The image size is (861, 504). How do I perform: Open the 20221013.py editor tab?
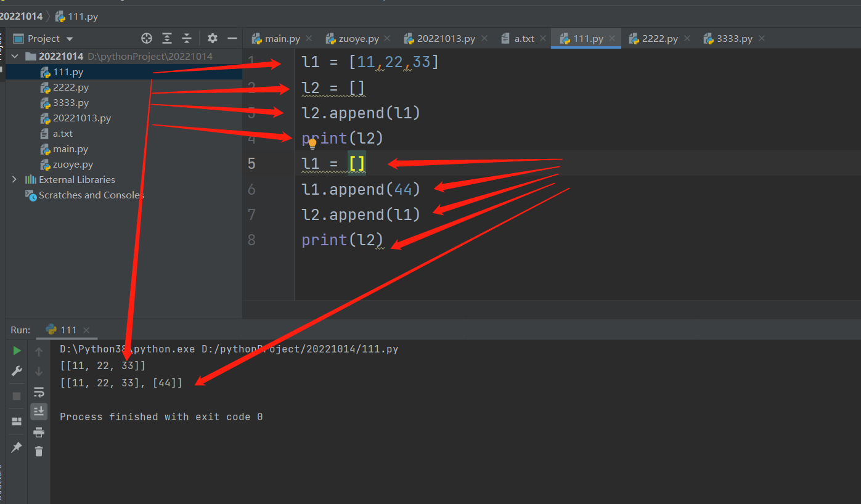point(439,38)
